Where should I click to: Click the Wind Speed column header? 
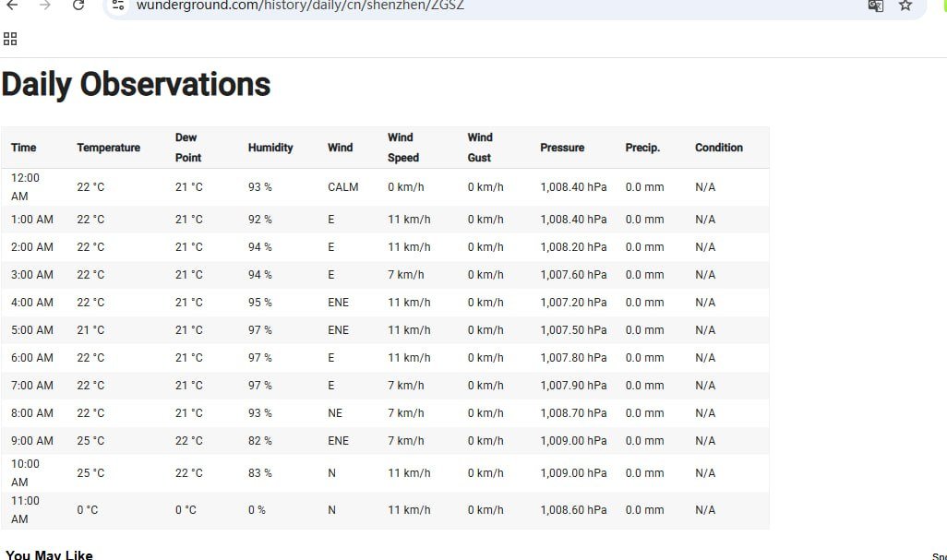pyautogui.click(x=403, y=148)
